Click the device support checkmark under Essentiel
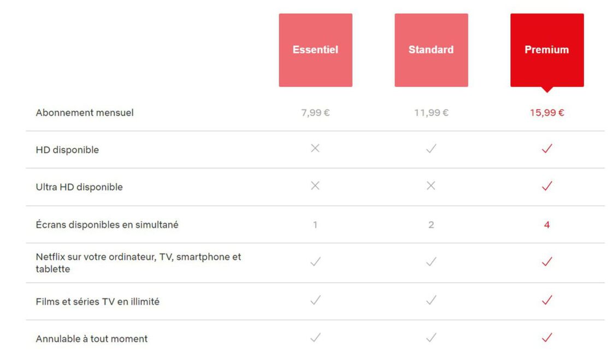612x364 pixels. 315,261
